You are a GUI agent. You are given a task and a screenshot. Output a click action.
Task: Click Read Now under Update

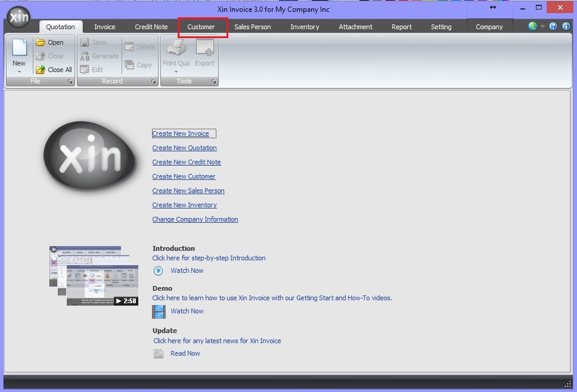[x=185, y=353]
